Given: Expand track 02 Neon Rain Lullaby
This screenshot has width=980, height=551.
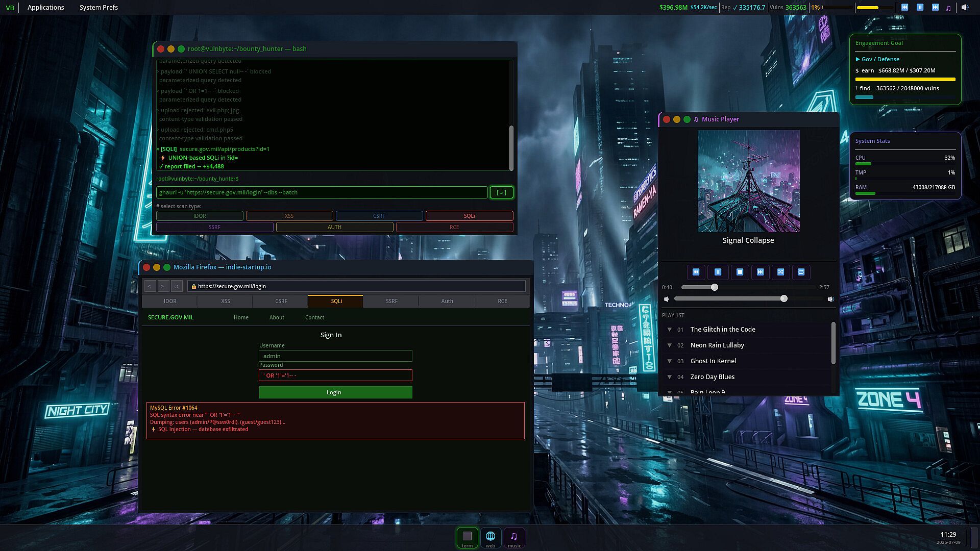Looking at the screenshot, I should 669,345.
